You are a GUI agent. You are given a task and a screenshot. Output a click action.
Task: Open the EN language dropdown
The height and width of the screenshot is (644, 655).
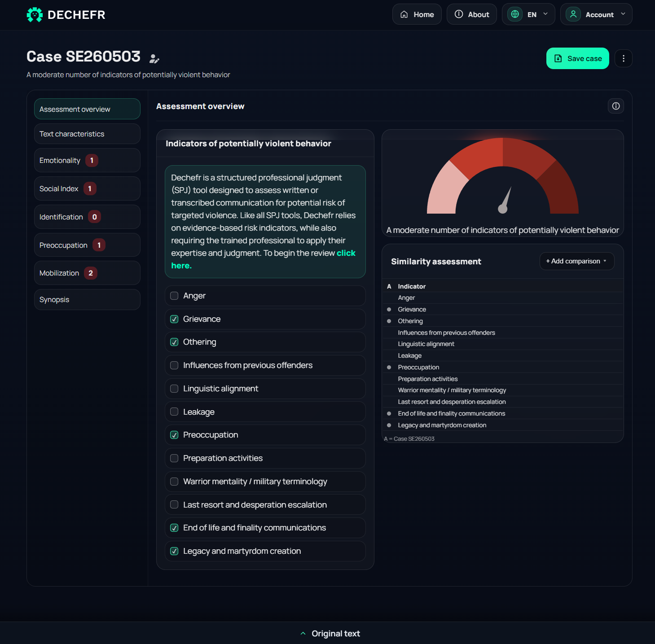click(528, 14)
